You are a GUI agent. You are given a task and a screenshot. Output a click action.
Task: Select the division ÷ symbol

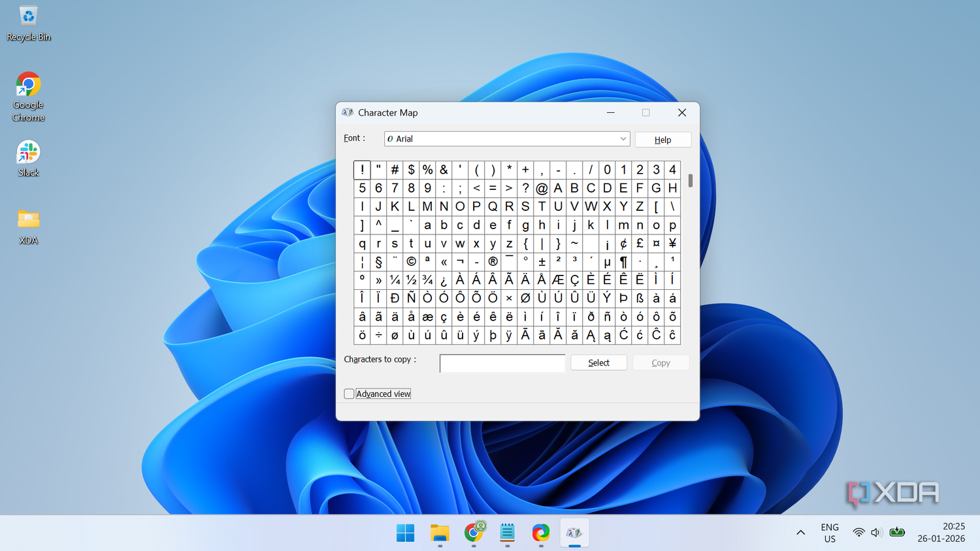pyautogui.click(x=378, y=336)
